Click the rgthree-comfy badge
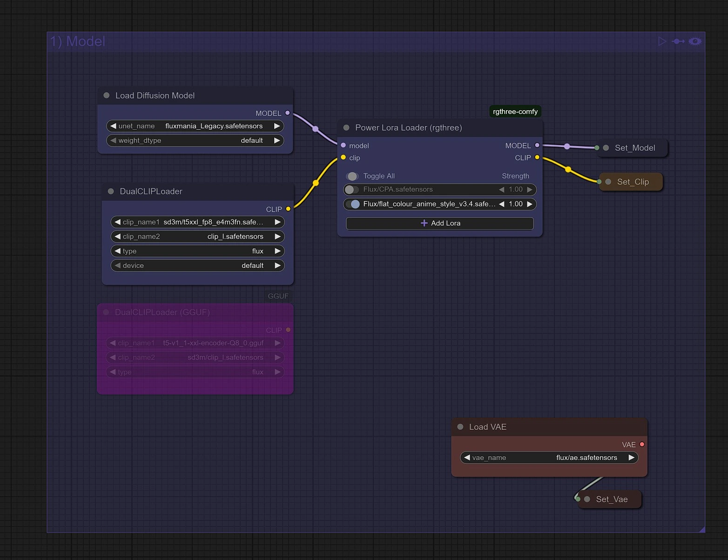 point(515,112)
